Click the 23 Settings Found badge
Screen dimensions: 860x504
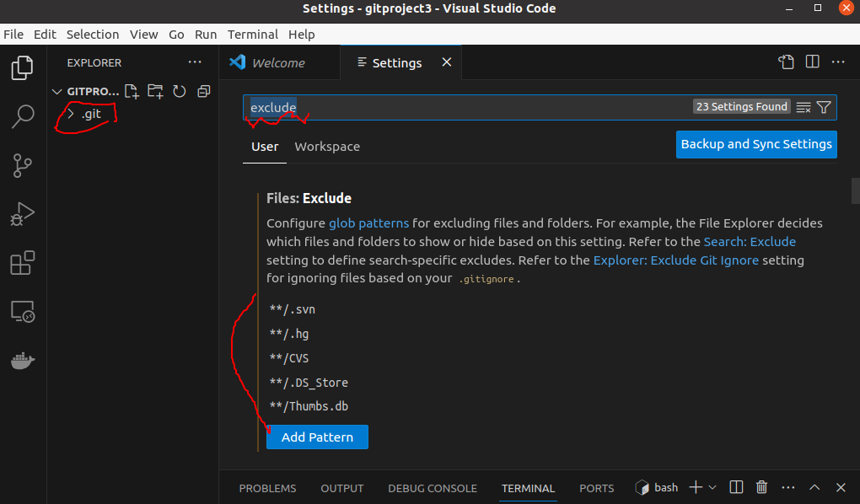[741, 107]
